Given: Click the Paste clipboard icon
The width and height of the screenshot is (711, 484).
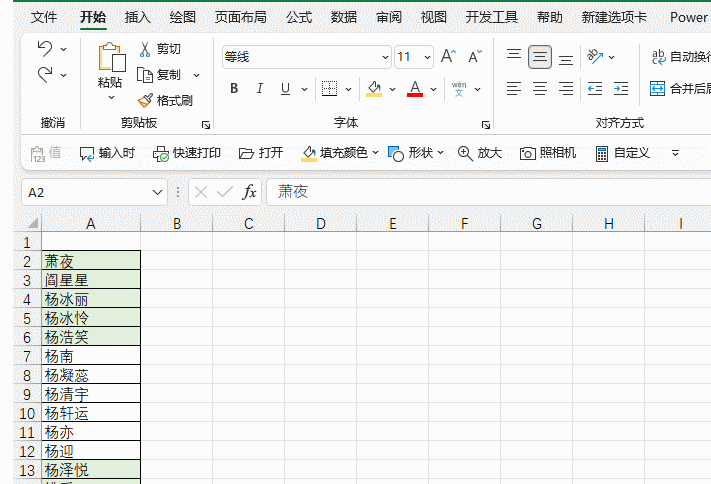Looking at the screenshot, I should click(111, 57).
